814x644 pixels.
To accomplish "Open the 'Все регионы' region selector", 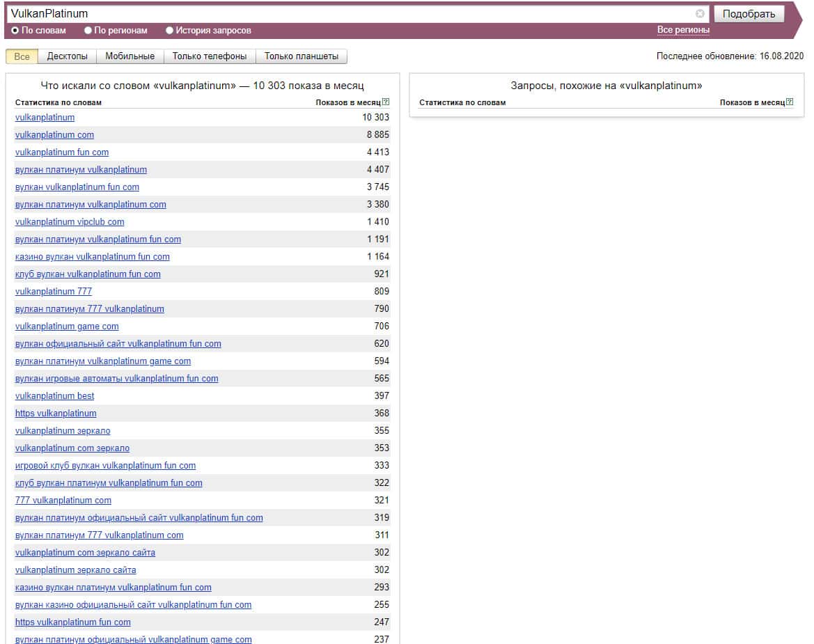I will tap(683, 30).
